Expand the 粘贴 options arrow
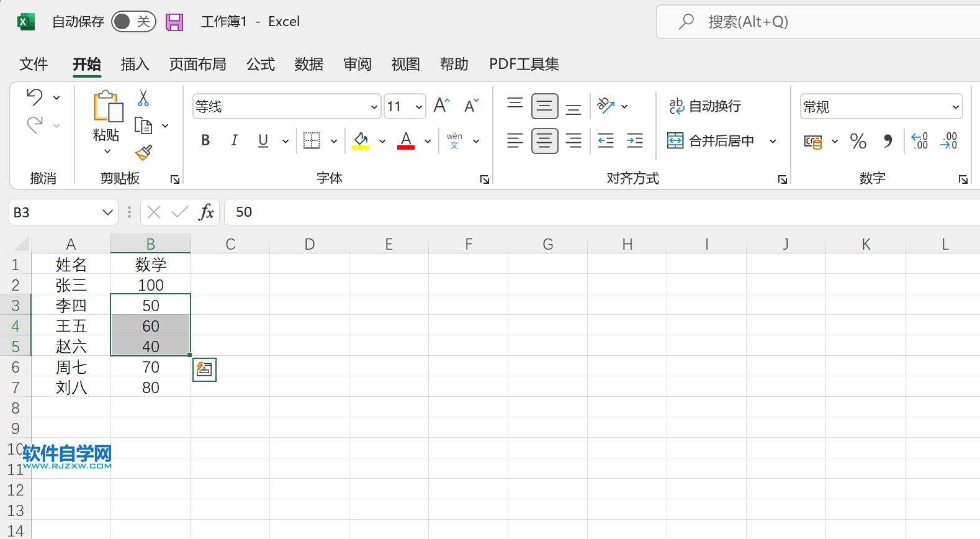The image size is (980, 539). pyautogui.click(x=107, y=151)
